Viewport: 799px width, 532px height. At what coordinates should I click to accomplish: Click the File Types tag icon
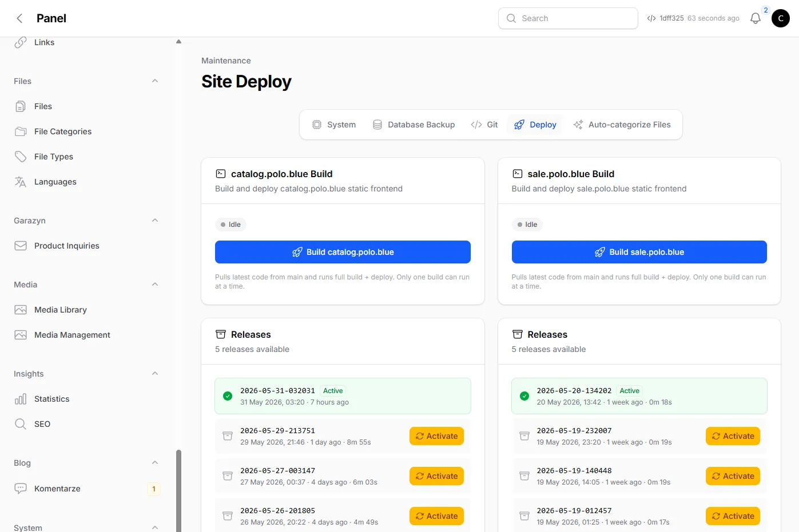(x=21, y=157)
